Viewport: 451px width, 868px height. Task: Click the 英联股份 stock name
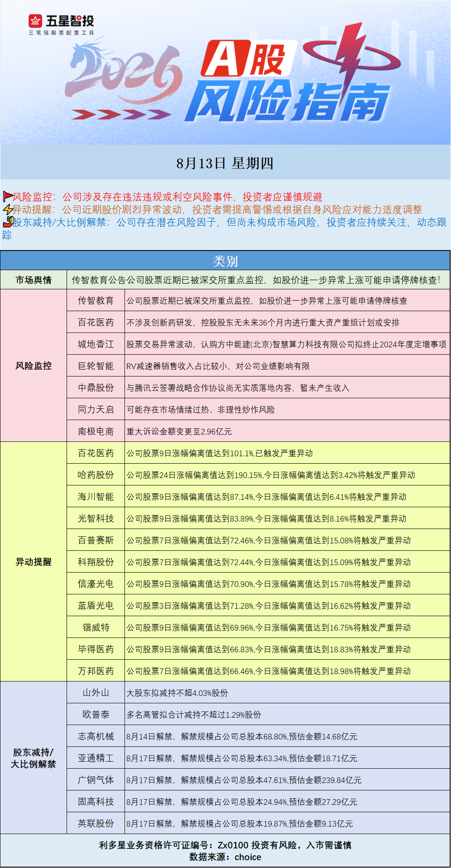tap(96, 823)
